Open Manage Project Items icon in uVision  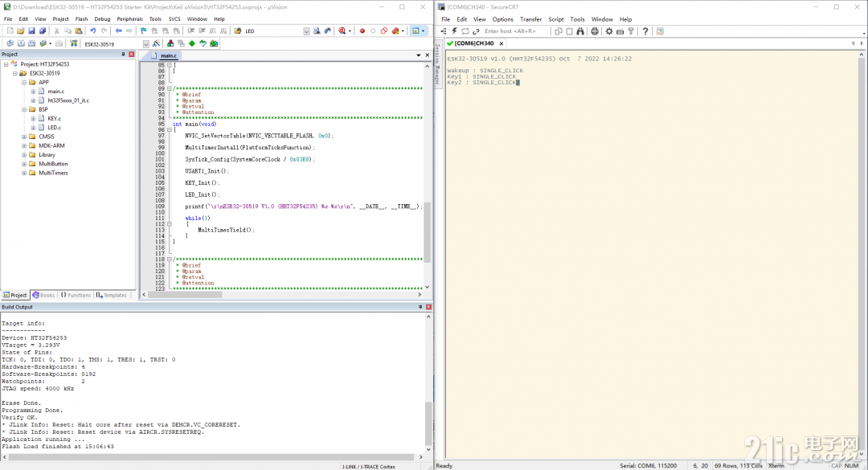coord(170,43)
